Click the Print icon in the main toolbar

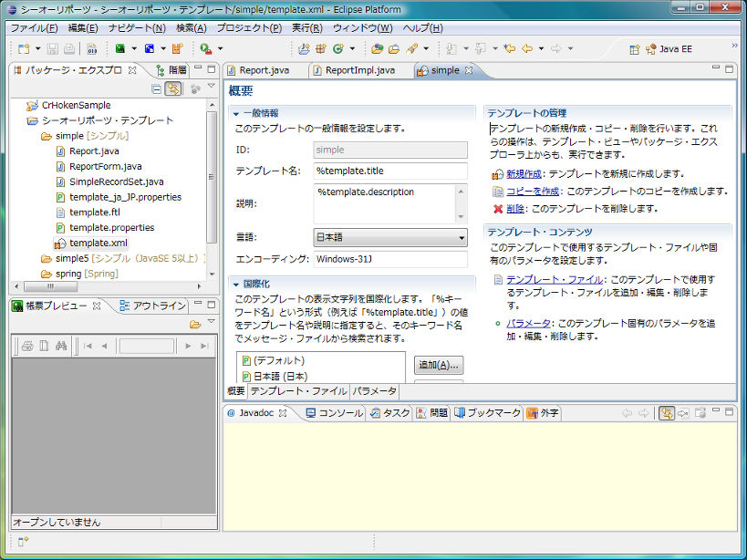pos(69,48)
